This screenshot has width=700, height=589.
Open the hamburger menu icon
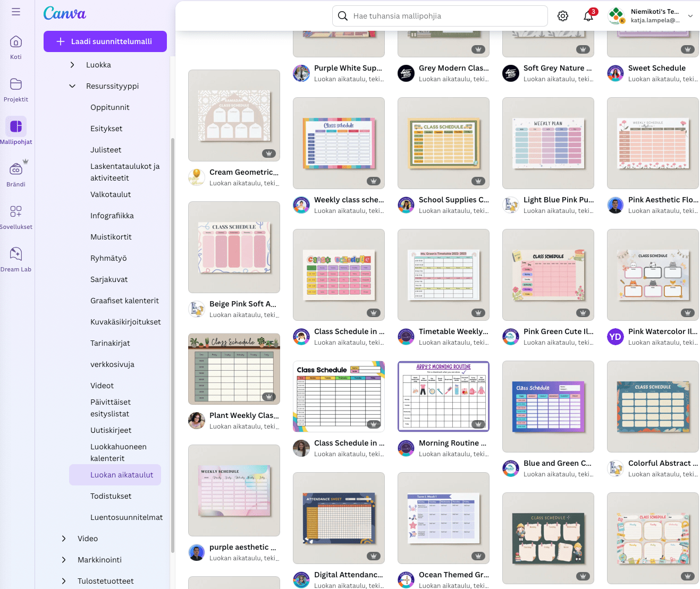(x=16, y=12)
